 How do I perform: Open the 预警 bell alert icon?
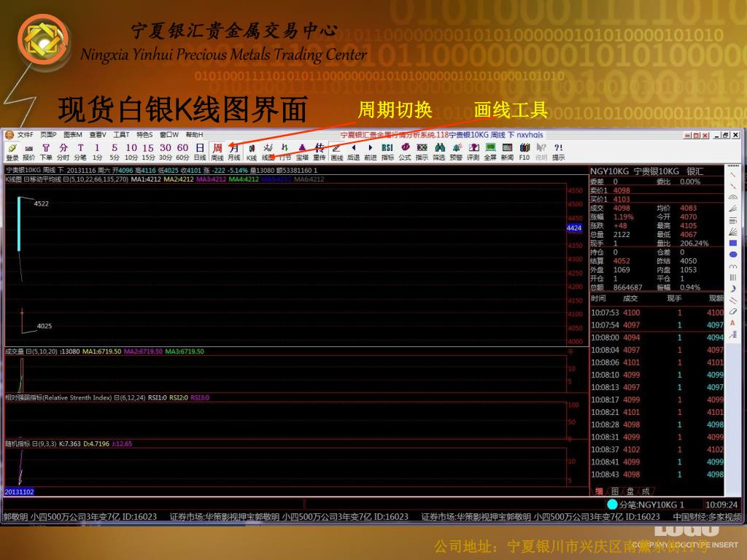click(457, 152)
